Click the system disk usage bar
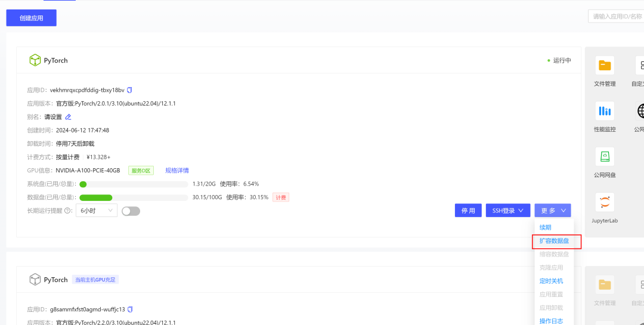 (134, 184)
